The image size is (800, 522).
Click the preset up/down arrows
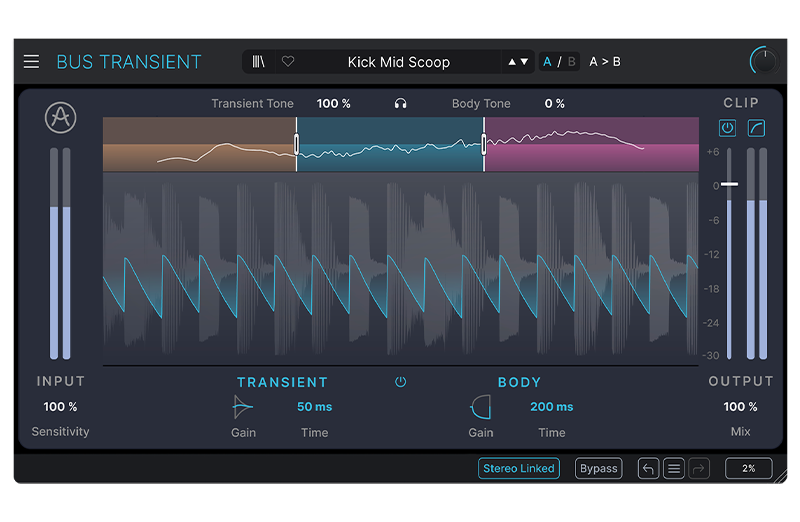click(x=518, y=62)
